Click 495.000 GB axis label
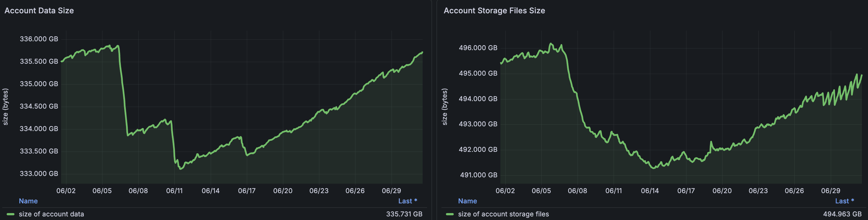The width and height of the screenshot is (868, 220). [x=478, y=73]
